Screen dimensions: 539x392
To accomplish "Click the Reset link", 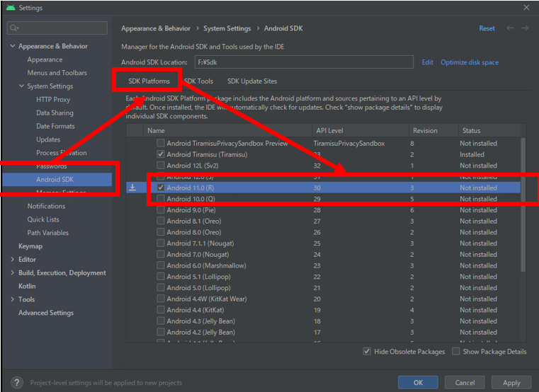I will click(487, 28).
